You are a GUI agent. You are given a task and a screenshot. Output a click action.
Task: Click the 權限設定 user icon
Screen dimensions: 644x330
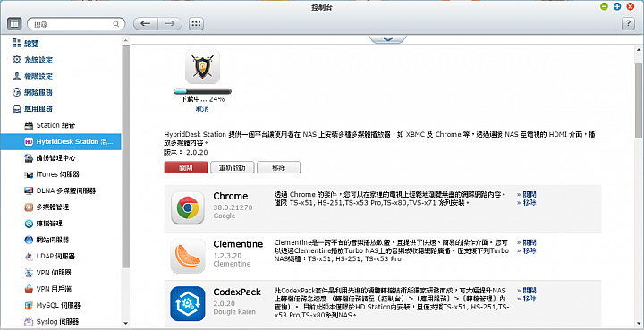click(x=16, y=76)
